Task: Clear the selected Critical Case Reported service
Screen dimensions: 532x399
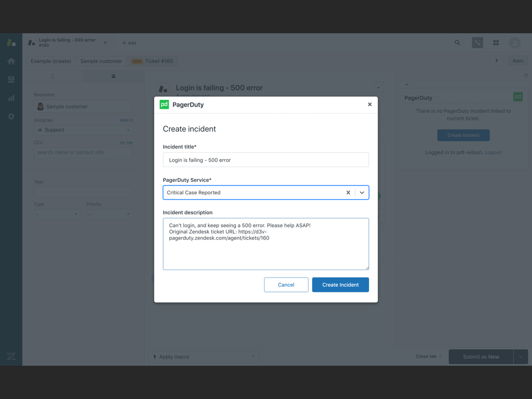Action: coord(348,192)
